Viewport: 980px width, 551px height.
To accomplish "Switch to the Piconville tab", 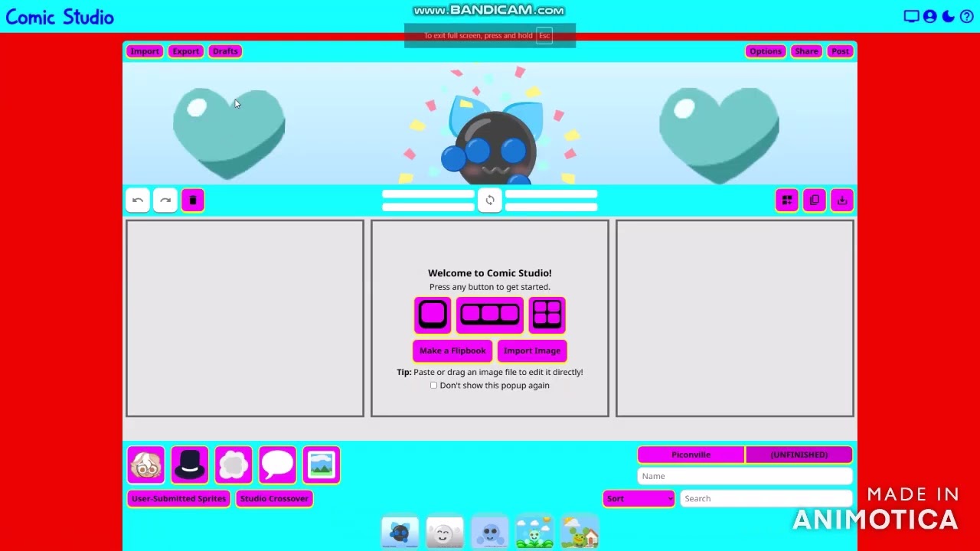I will point(691,455).
